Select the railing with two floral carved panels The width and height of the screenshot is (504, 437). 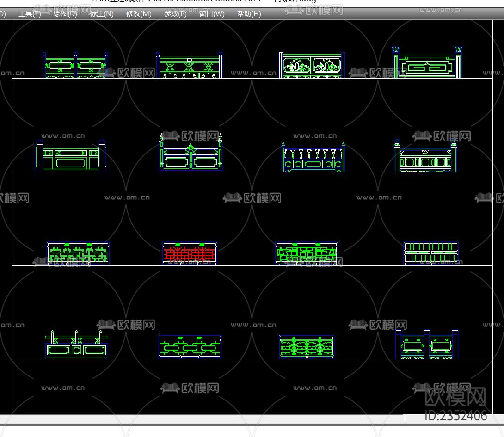pyautogui.click(x=312, y=65)
